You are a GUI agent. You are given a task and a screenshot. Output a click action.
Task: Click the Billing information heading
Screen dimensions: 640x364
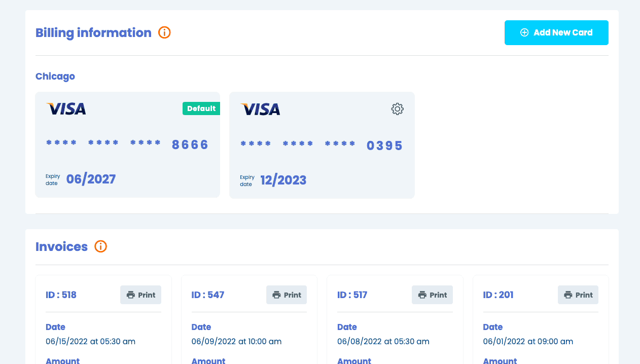pyautogui.click(x=93, y=33)
